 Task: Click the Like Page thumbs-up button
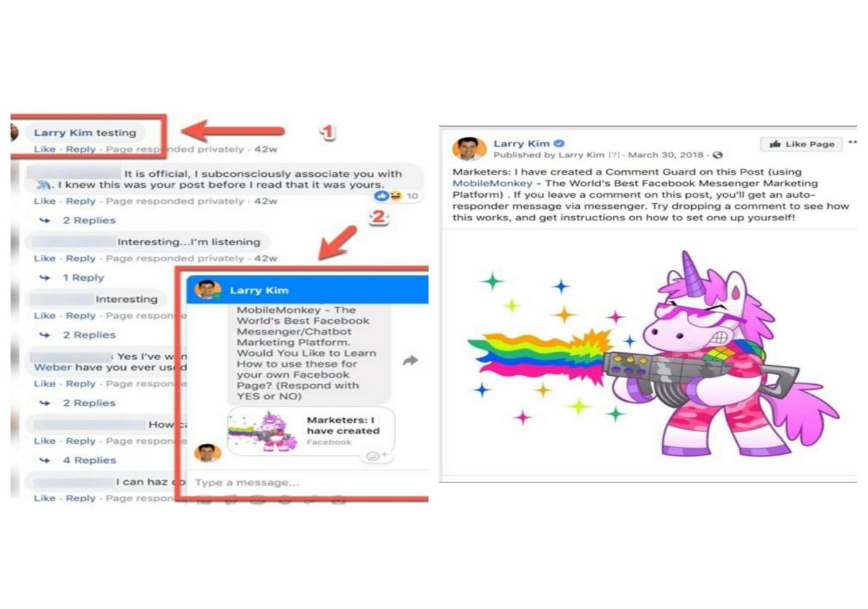coord(802,144)
